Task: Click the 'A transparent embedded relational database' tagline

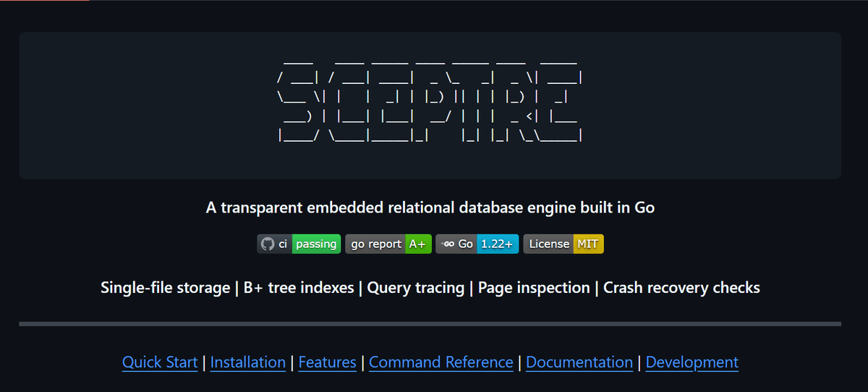Action: (x=430, y=208)
